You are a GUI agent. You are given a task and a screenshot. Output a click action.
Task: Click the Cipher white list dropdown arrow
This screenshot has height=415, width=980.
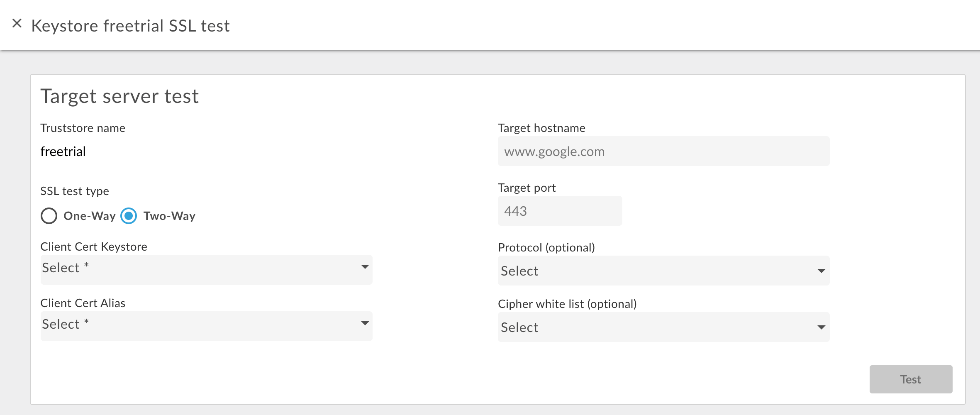[820, 327]
